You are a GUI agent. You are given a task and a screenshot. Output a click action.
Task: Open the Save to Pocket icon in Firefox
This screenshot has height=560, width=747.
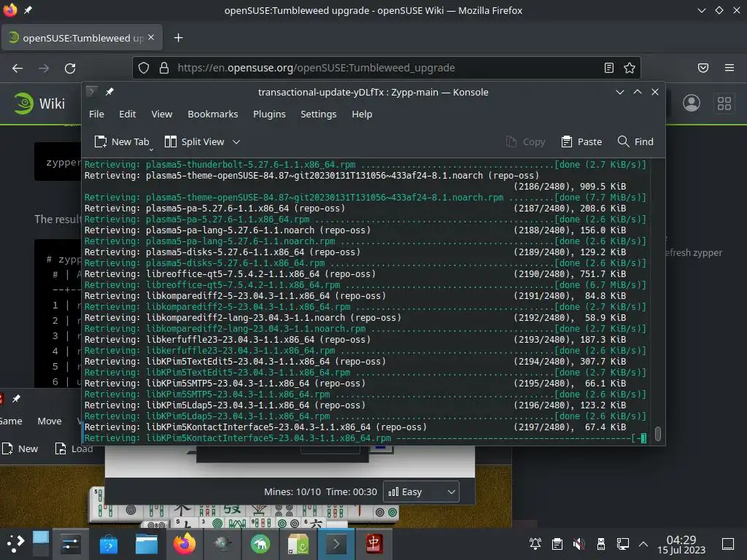click(703, 68)
